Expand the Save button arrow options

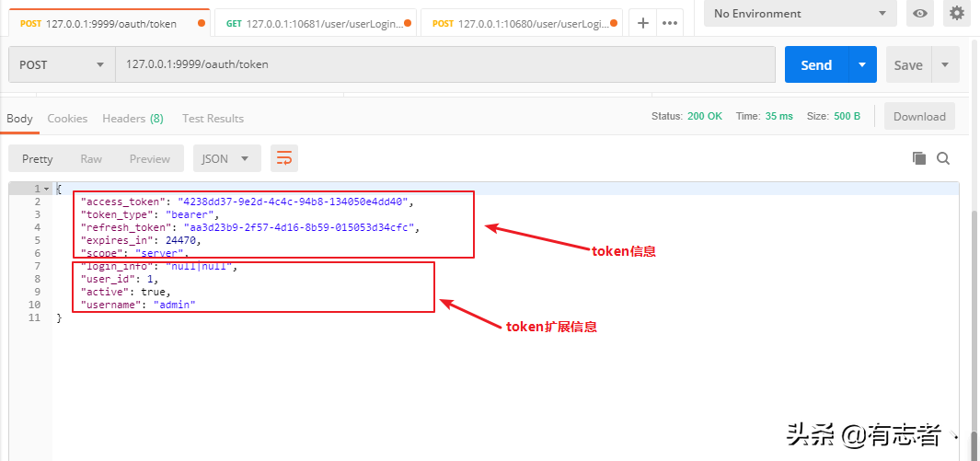945,65
